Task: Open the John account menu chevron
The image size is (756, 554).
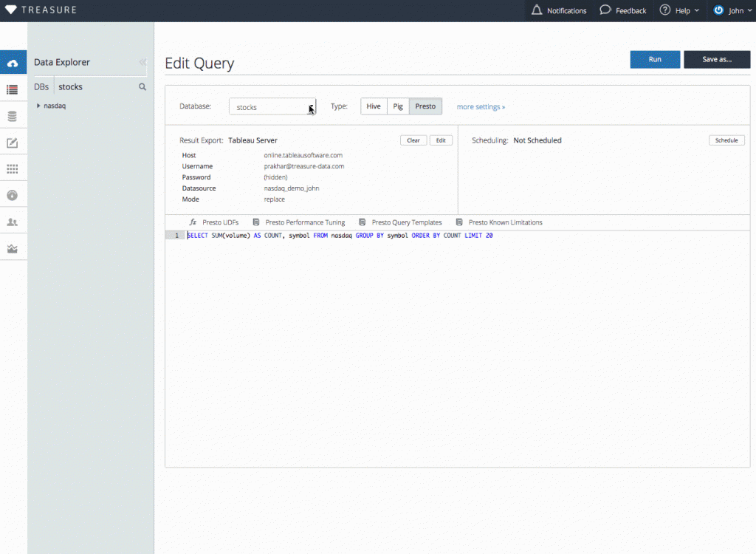Action: [750, 10]
